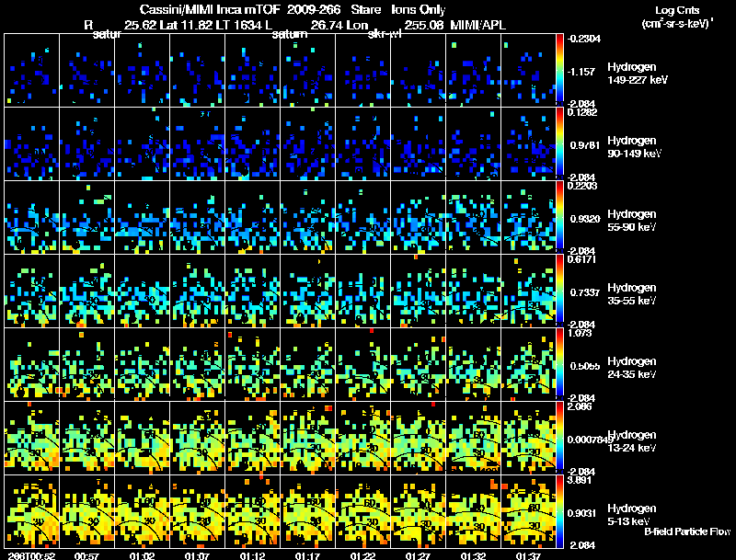Click the 01:22 time label

362,555
